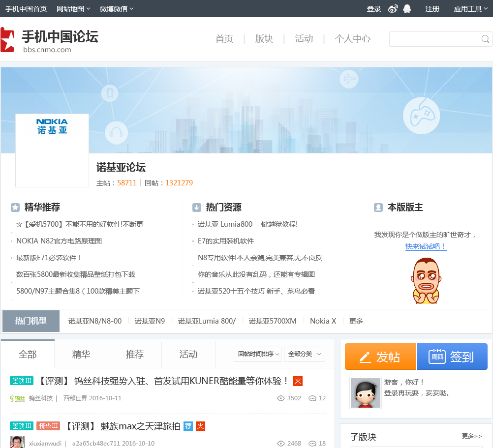Click the blue 签到 button

pyautogui.click(x=452, y=357)
